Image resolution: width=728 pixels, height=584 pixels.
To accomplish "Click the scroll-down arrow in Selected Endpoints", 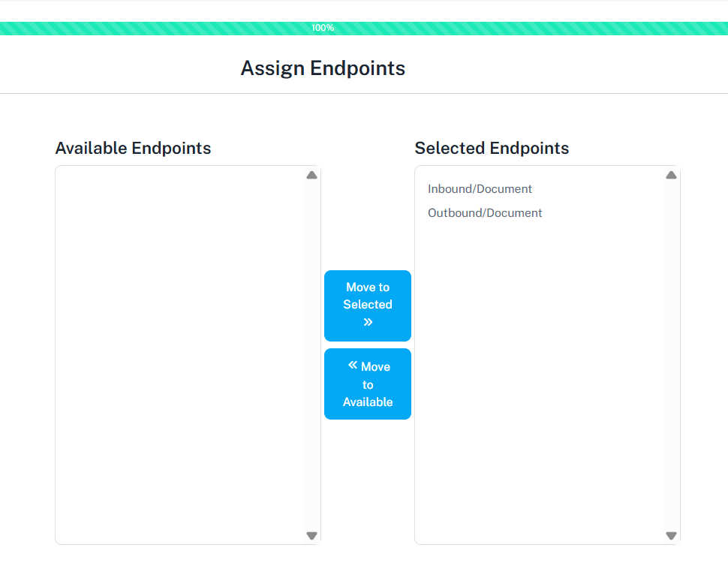I will [672, 536].
